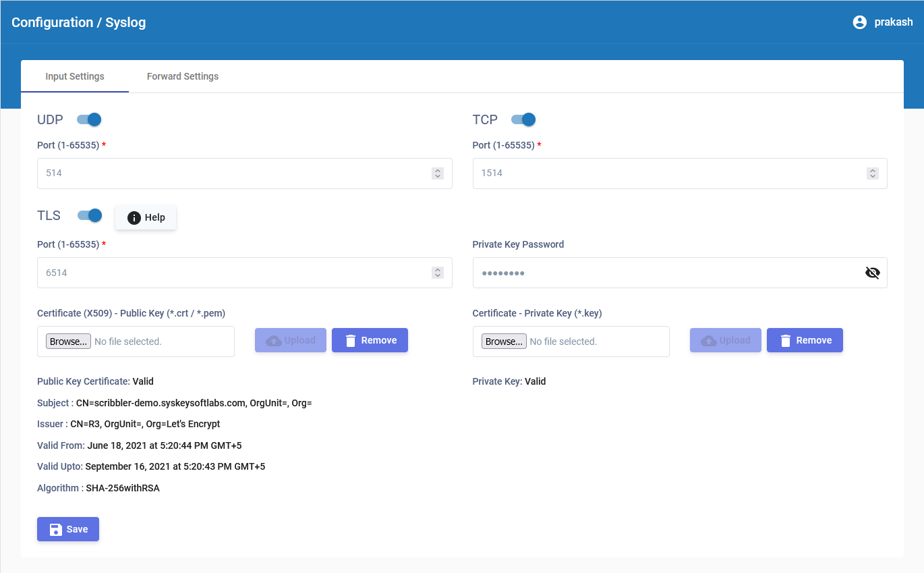This screenshot has width=924, height=573.
Task: Click trash icon to remove private key
Action: coord(786,341)
